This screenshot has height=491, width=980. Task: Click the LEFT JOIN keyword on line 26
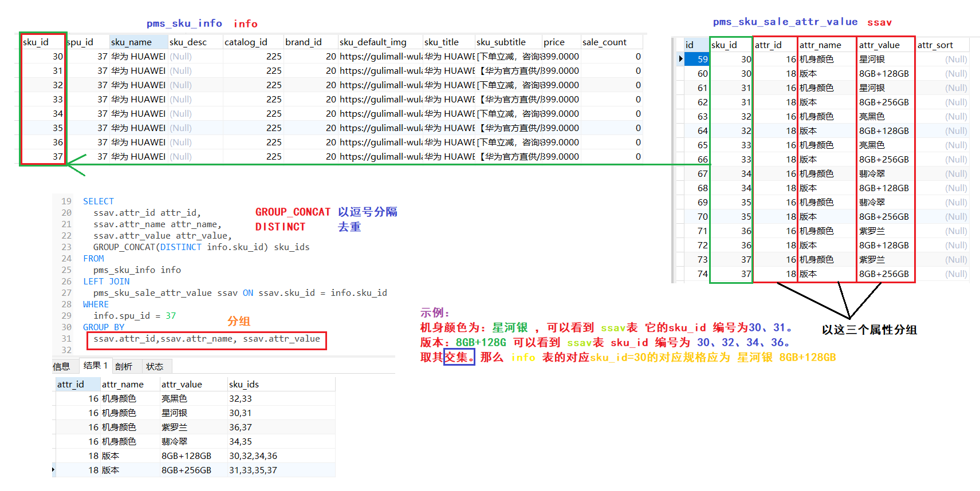(107, 282)
